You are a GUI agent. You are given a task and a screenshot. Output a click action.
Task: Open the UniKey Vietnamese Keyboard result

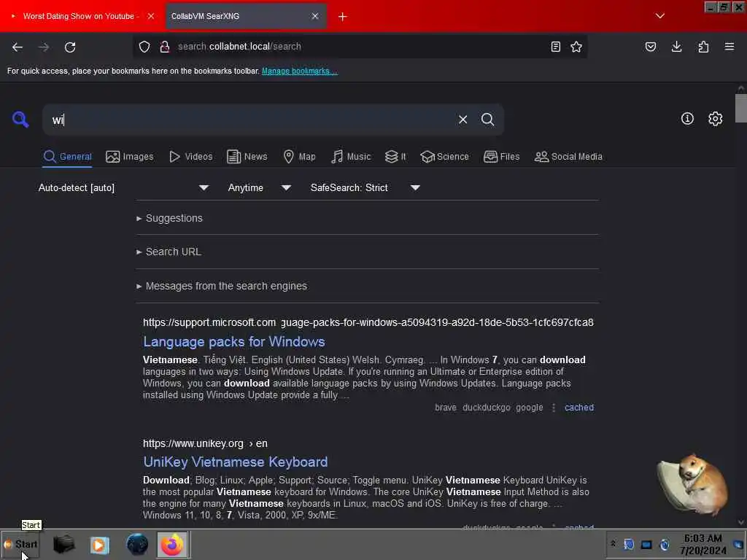point(236,462)
